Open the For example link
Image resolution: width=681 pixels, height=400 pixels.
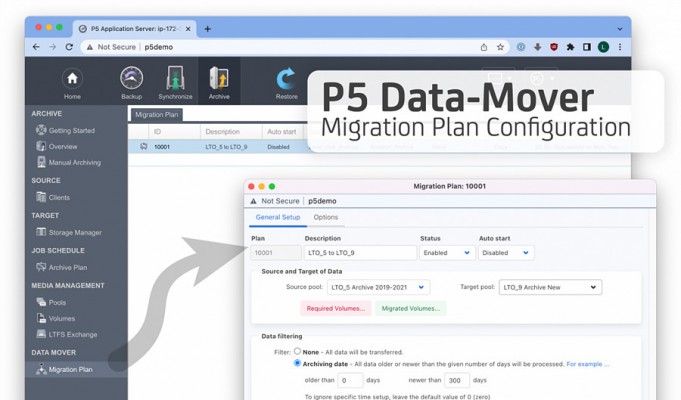(x=588, y=364)
